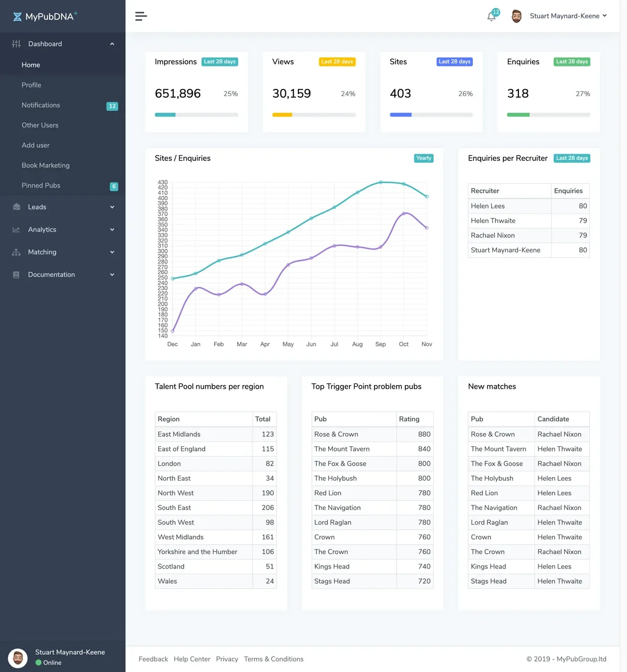
Task: Click the Recruiter column header
Action: click(510, 191)
